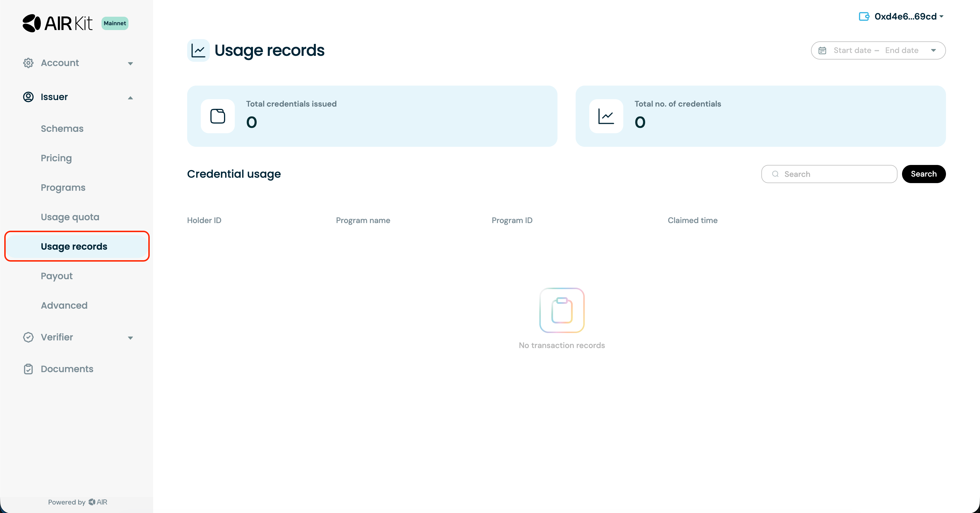Viewport: 980px width, 513px height.
Task: Click the Powered by AIR footer link
Action: [78, 502]
